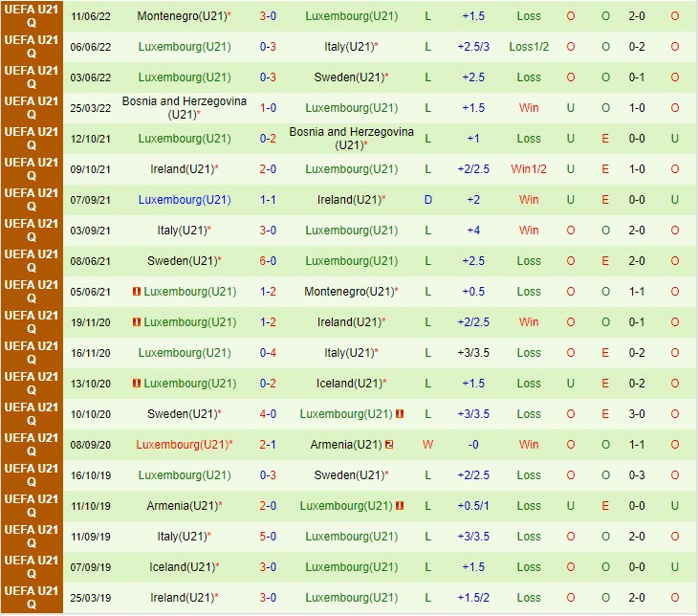698x616 pixels.
Task: Open Luxembourg(U21) away team on 11/06/22
Action: coord(352,16)
